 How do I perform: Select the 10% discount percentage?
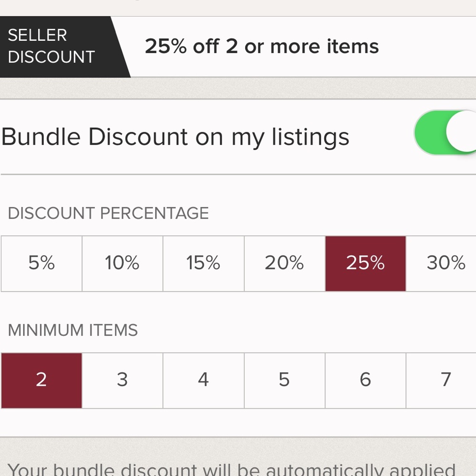click(121, 263)
